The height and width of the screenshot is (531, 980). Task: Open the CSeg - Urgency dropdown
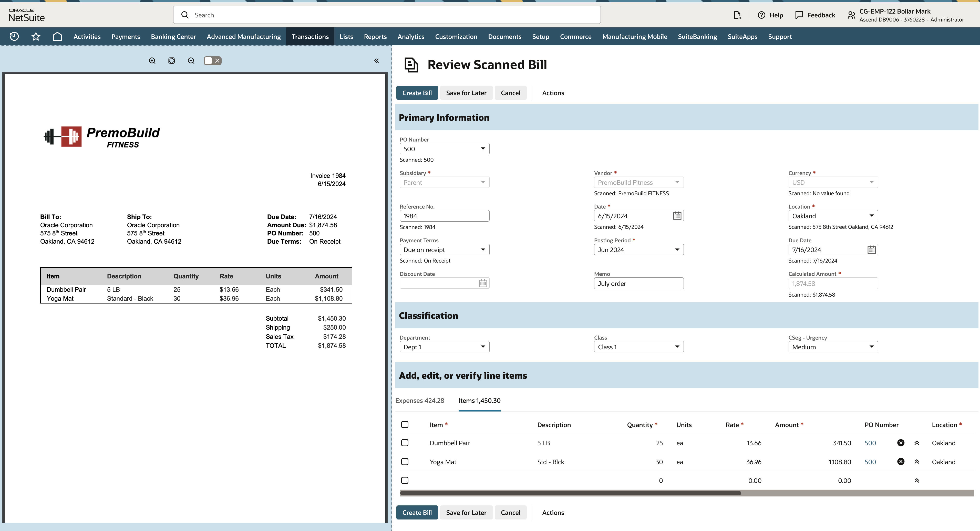coord(871,346)
